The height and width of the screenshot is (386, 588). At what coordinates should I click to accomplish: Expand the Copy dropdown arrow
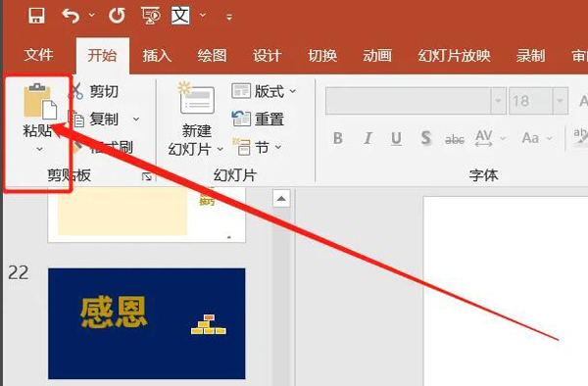point(136,120)
